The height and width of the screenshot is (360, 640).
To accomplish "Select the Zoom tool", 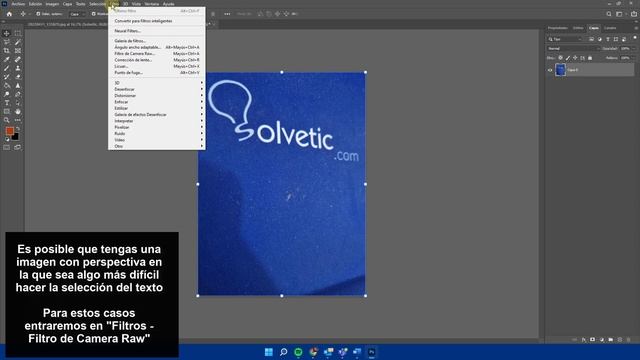I will click(7, 120).
